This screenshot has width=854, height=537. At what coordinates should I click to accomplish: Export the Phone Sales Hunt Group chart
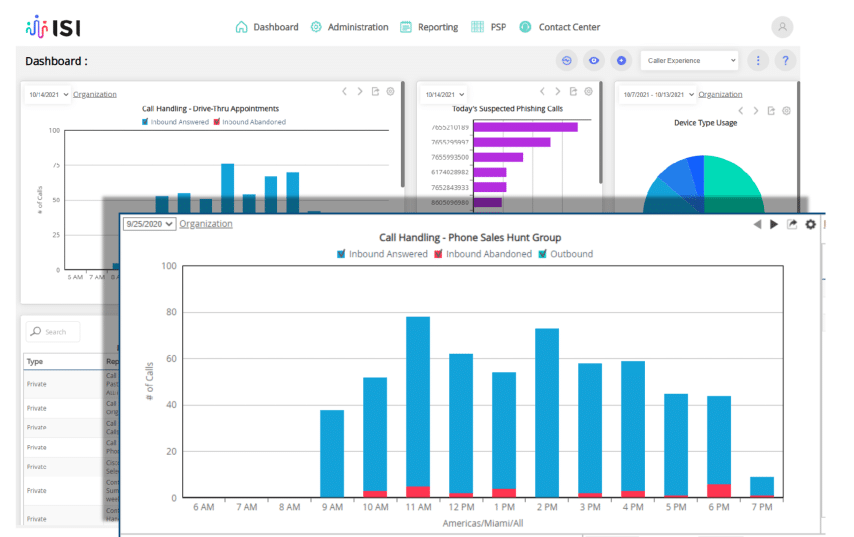click(792, 225)
